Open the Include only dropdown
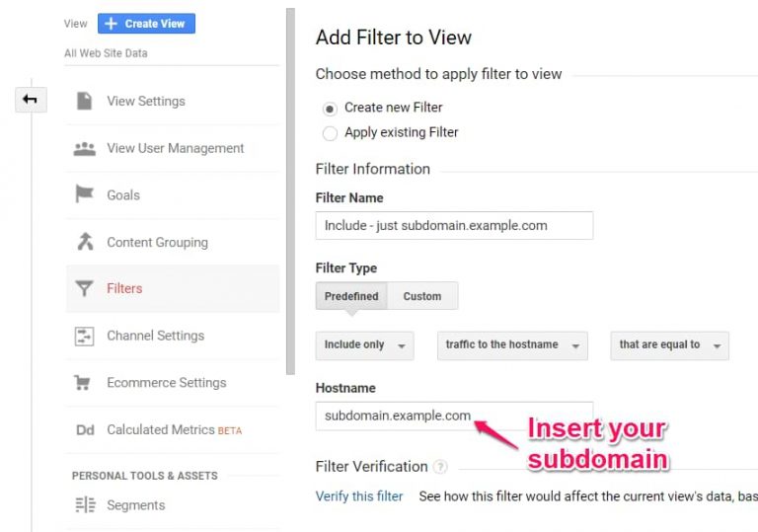 364,345
